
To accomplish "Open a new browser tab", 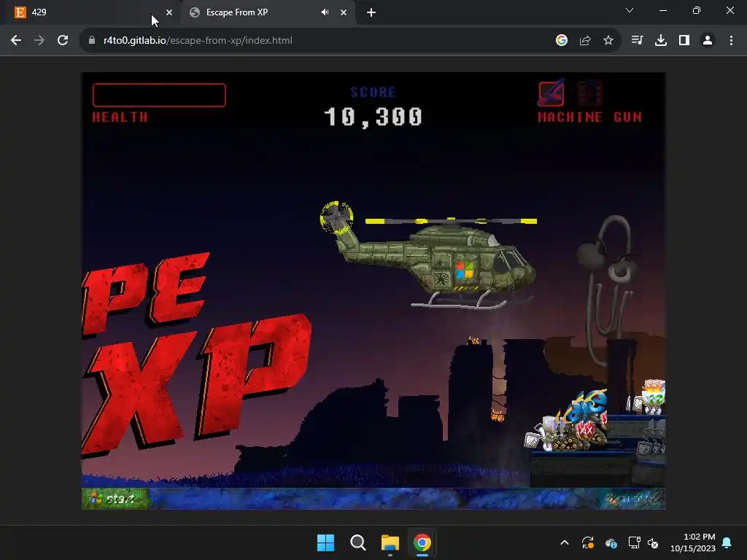I will pos(371,12).
